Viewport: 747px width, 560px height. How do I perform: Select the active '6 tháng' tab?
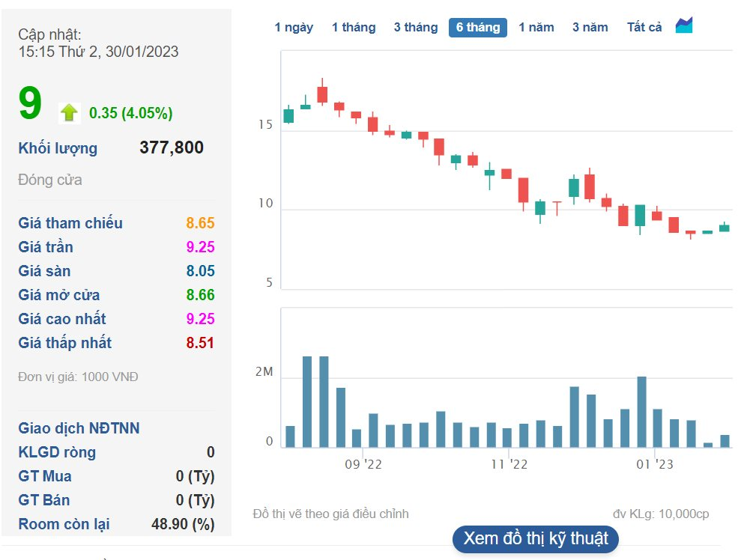point(478,28)
